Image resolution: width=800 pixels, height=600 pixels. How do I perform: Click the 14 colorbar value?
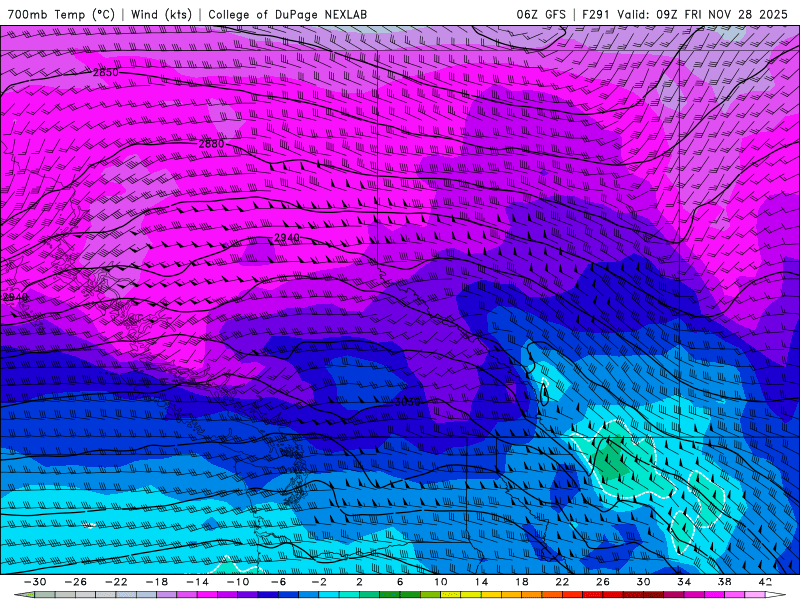pos(481,582)
